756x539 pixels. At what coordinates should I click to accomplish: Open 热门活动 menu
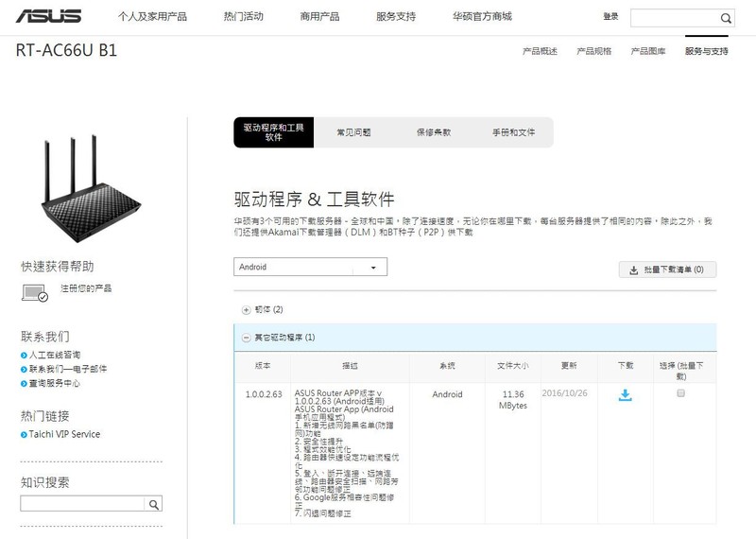(x=243, y=16)
